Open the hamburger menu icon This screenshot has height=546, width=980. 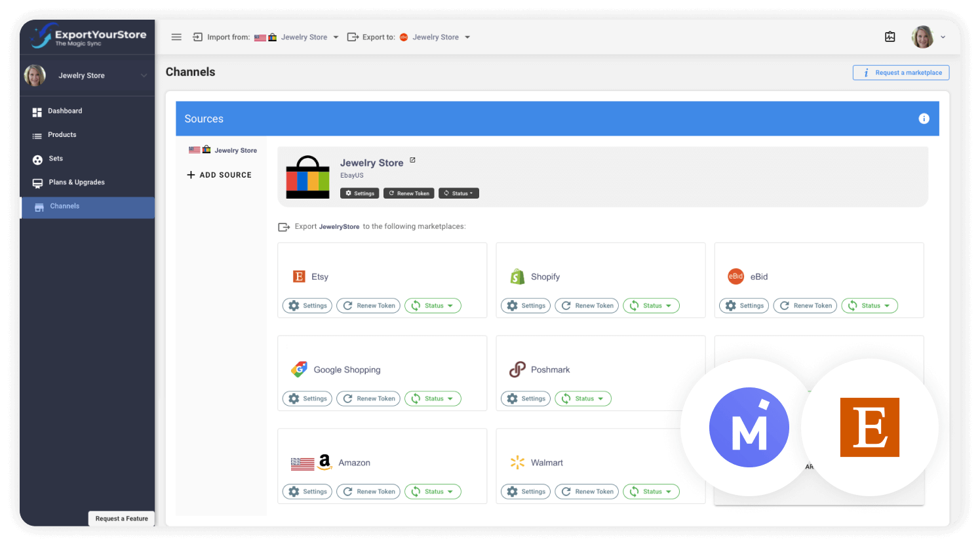176,37
